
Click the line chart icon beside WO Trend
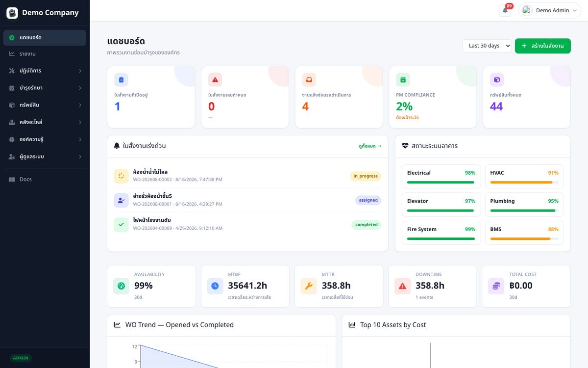(118, 325)
